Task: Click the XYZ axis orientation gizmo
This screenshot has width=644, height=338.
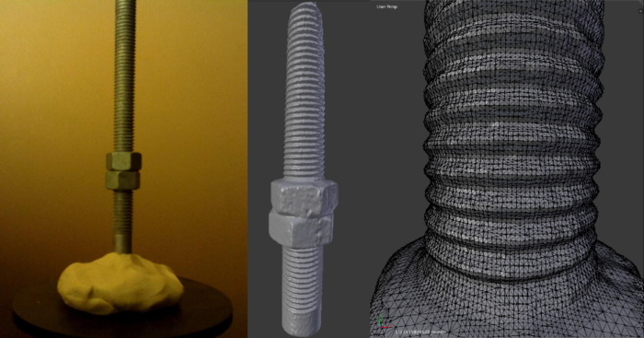Action: coord(384,322)
